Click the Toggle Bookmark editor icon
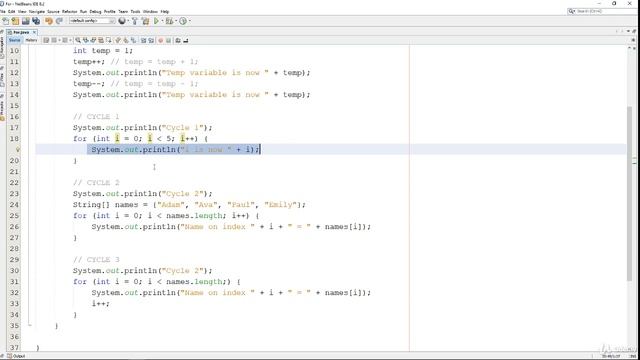The image size is (640, 360). (133, 40)
